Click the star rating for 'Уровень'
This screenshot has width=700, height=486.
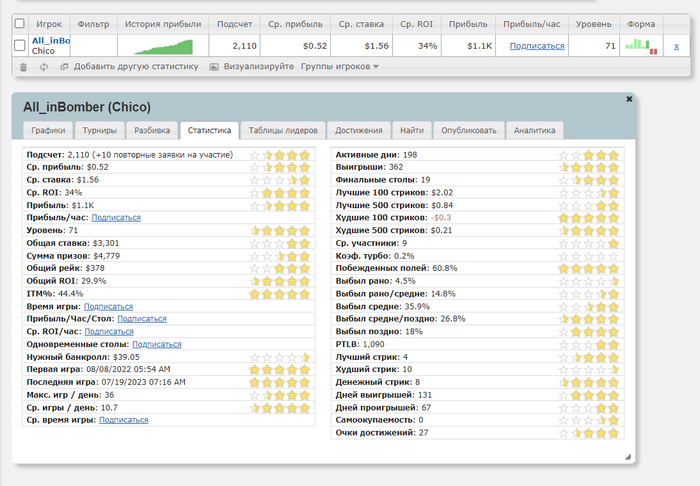point(279,231)
